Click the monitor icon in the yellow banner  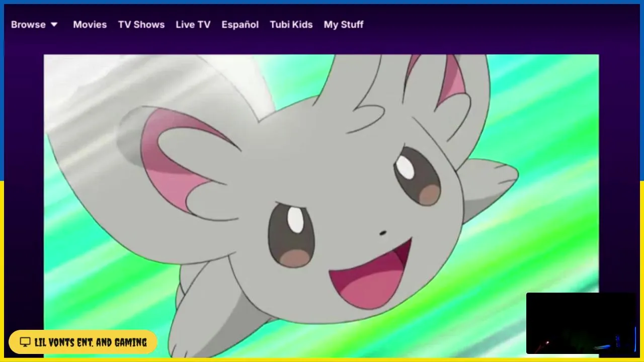25,342
